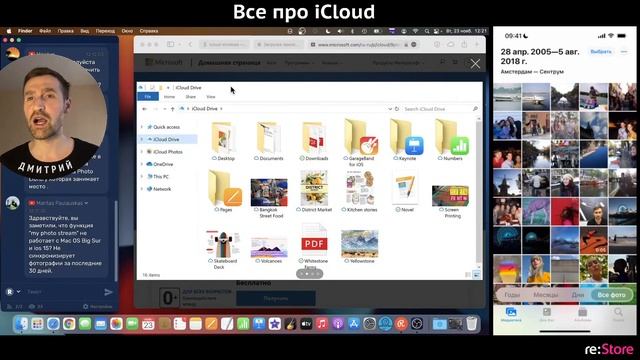Open Pages app in the Dock

(211, 324)
